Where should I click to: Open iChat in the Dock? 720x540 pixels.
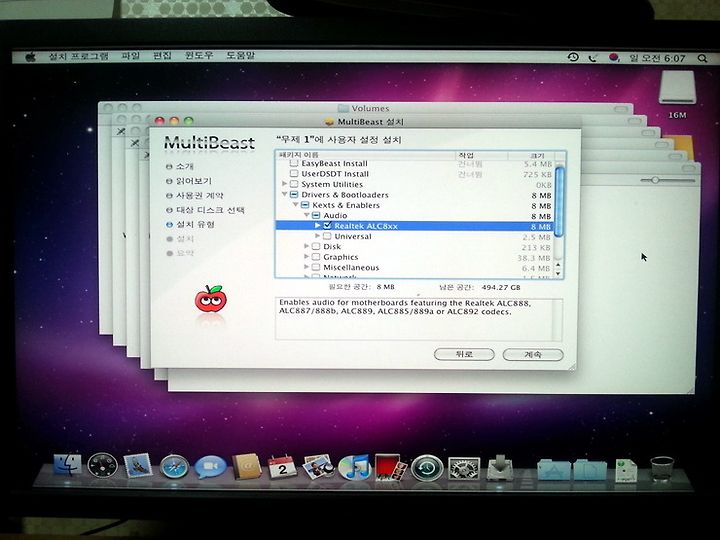[210, 467]
